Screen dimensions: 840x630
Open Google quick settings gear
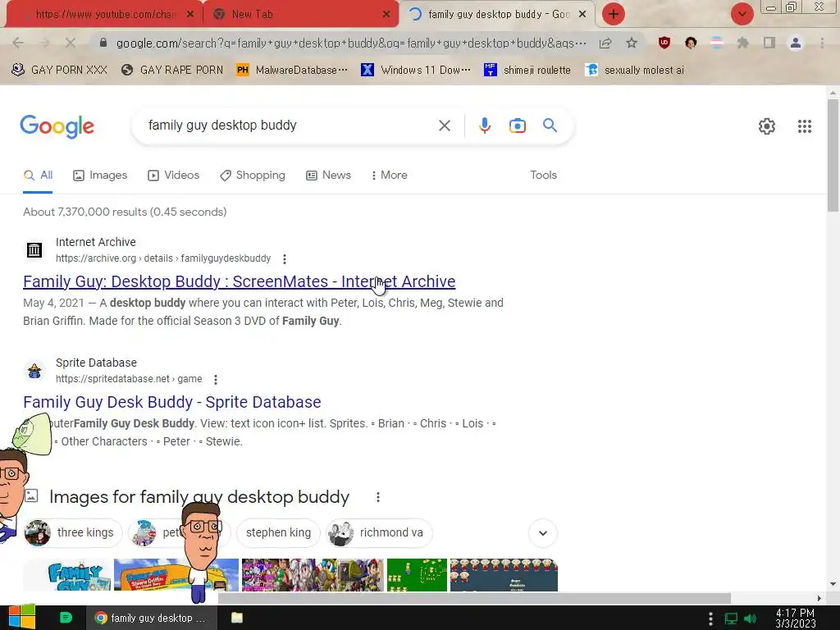pyautogui.click(x=767, y=126)
